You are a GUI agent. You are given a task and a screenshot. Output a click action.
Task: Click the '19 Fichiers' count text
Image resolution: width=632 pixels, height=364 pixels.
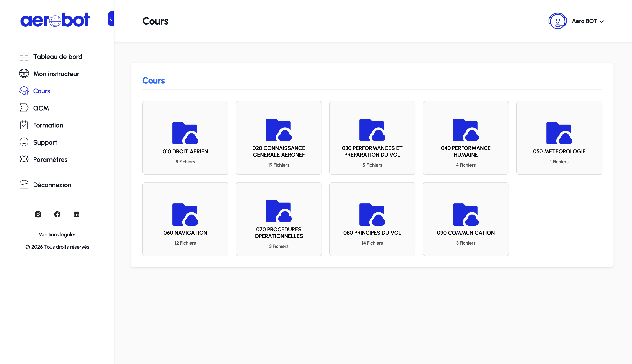tap(279, 165)
